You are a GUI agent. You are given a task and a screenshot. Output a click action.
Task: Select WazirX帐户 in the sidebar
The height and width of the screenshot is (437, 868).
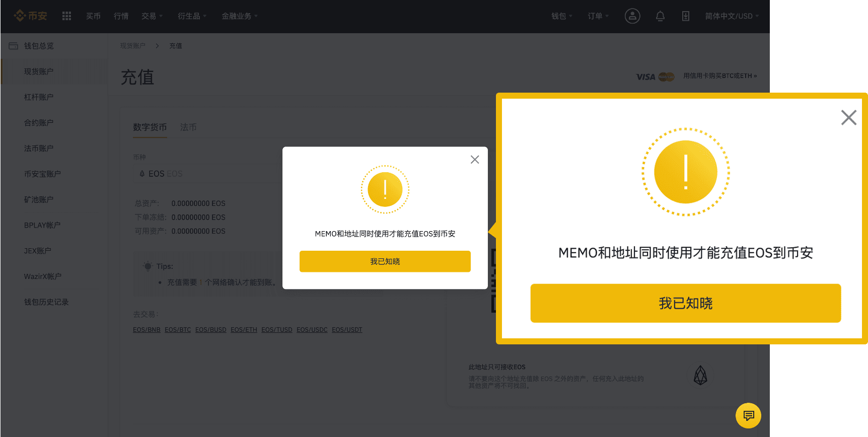click(43, 277)
